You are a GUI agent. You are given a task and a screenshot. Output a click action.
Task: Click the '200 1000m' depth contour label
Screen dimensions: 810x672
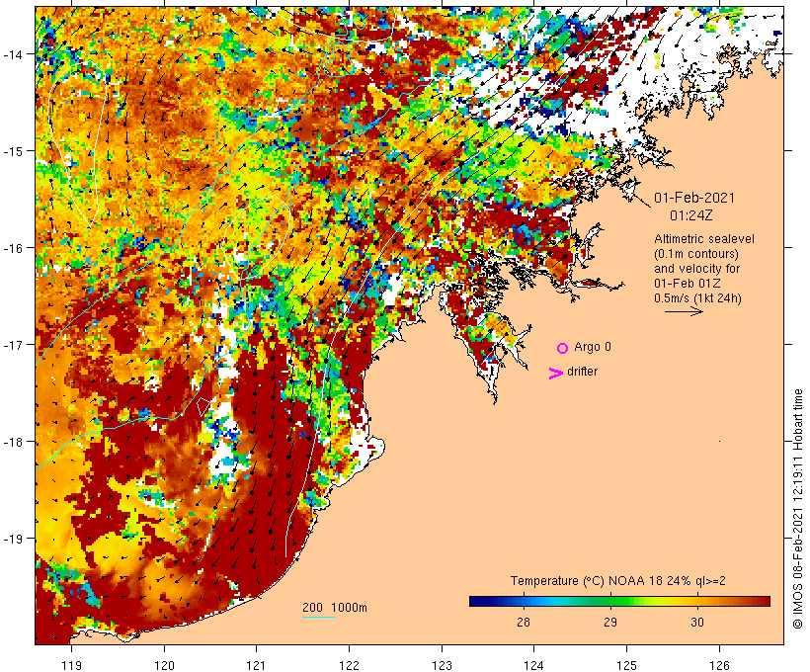point(335,608)
